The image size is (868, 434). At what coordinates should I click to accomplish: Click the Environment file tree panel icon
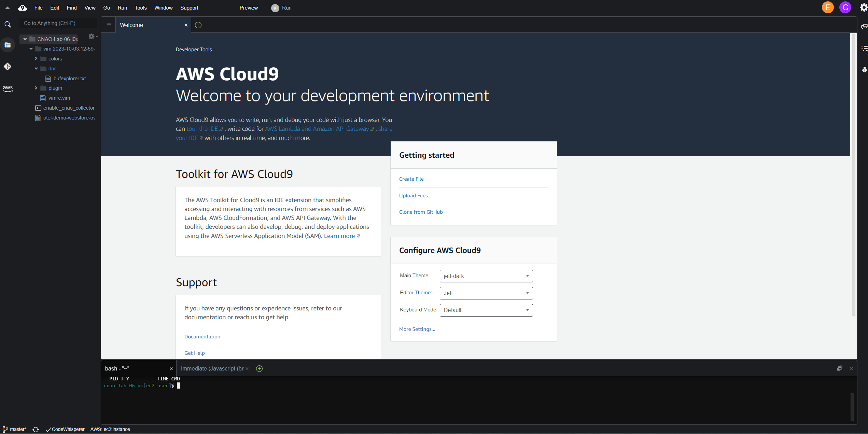click(x=8, y=45)
